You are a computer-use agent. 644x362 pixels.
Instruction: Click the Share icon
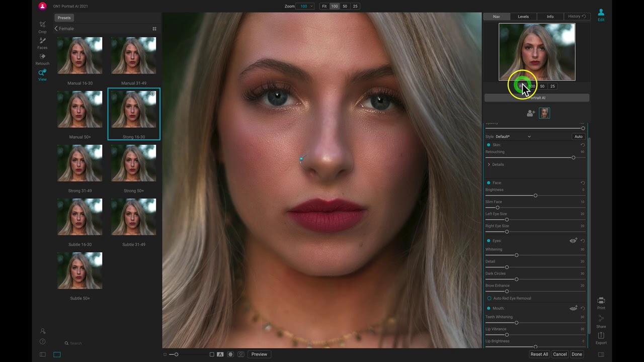(x=601, y=321)
